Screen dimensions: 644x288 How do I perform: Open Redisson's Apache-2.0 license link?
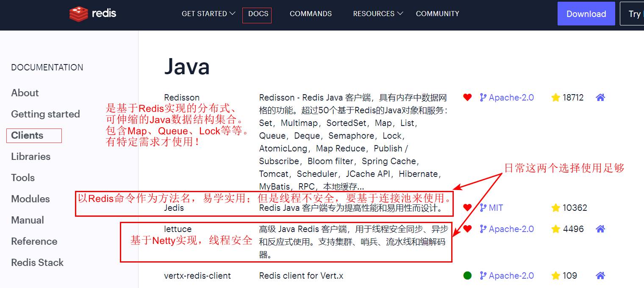coord(511,98)
